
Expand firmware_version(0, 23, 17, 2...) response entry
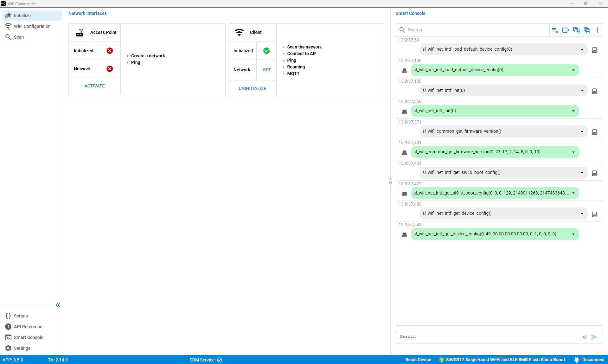click(x=573, y=152)
